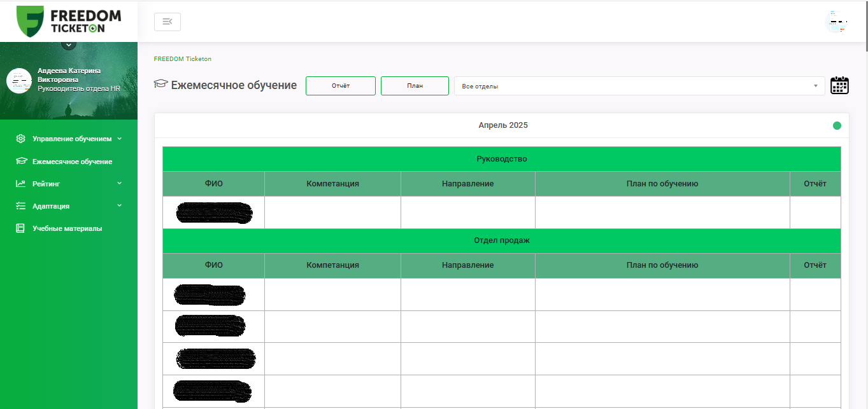Click План по обучению header in Отдел продаж table
The image size is (868, 409).
tap(662, 265)
